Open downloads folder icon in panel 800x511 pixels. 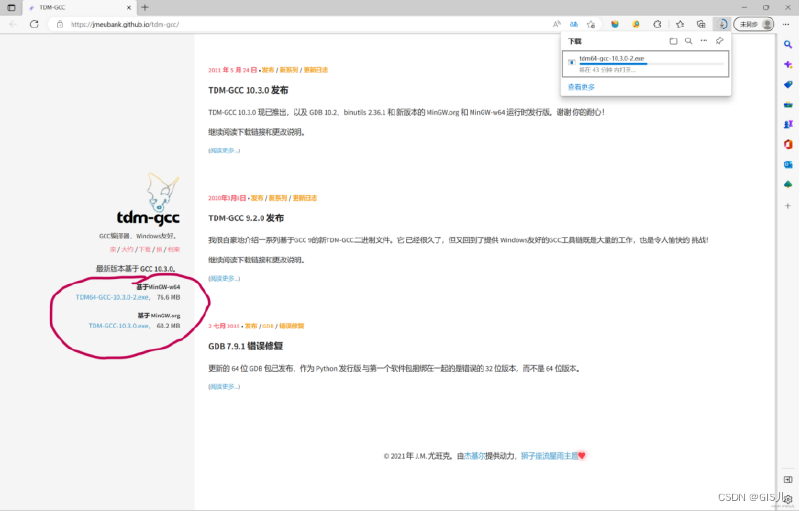(x=673, y=41)
